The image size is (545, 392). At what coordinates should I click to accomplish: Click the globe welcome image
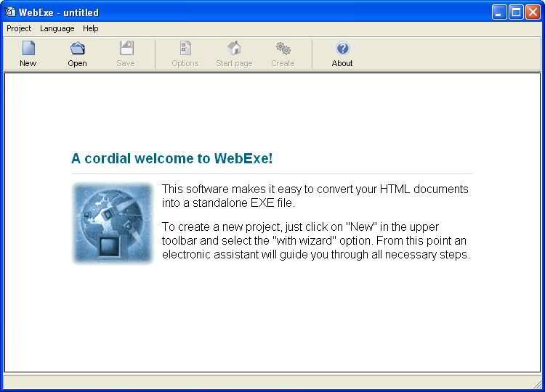(x=113, y=223)
